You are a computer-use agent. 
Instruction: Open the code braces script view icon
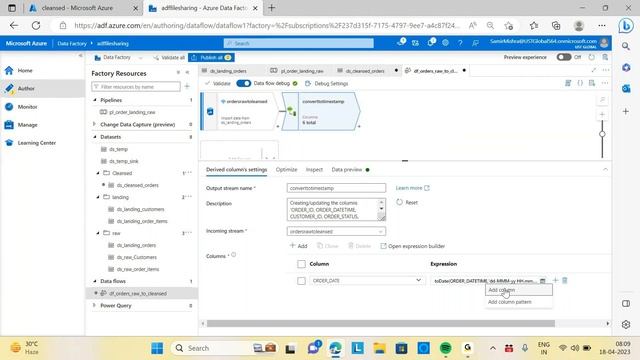580,83
